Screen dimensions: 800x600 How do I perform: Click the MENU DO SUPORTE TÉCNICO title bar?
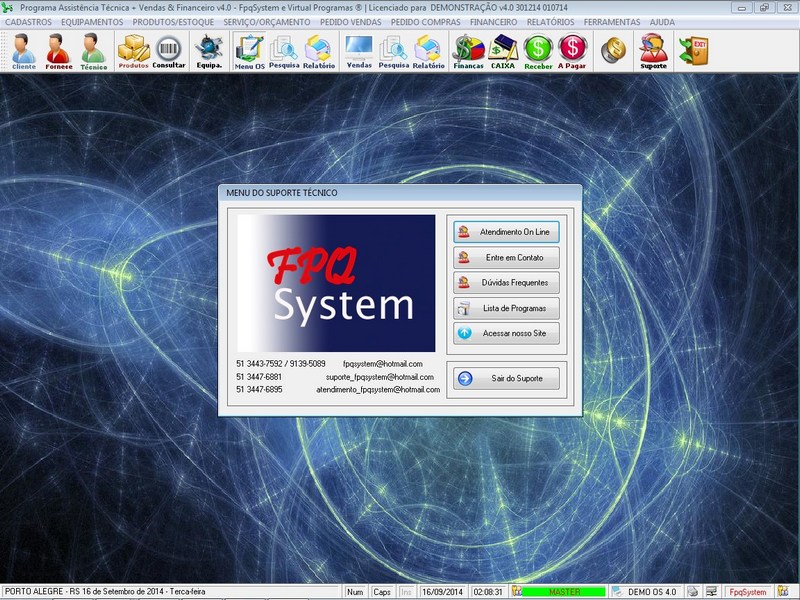(400, 193)
